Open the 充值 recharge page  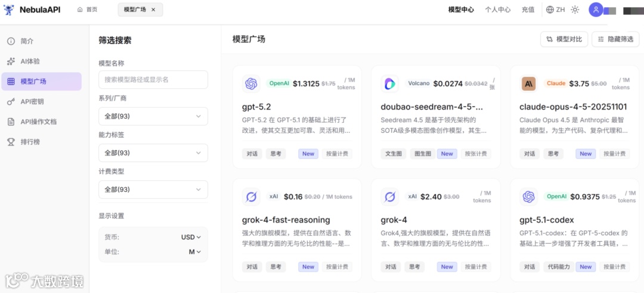[x=528, y=10]
